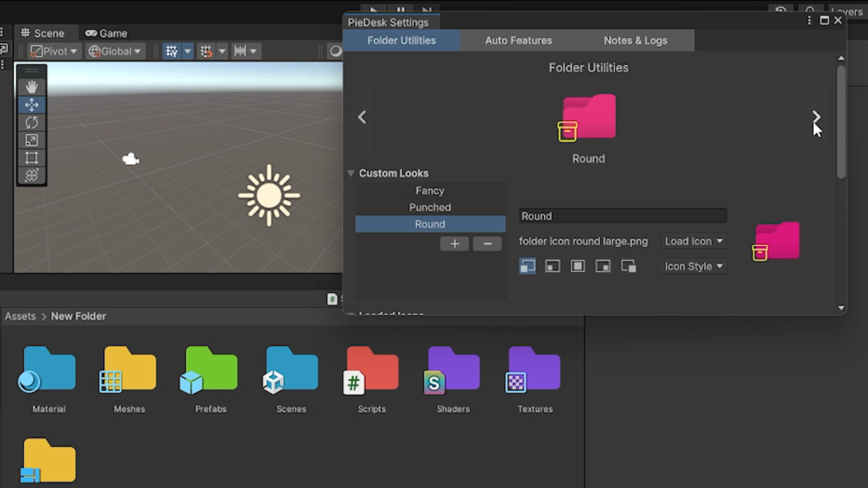The height and width of the screenshot is (488, 868).
Task: Select Round in Custom Looks list
Action: pyautogui.click(x=430, y=224)
